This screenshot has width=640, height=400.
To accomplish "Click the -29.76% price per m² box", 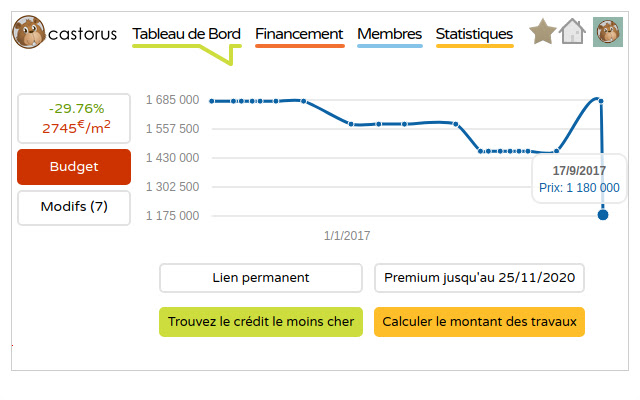I will point(74,118).
